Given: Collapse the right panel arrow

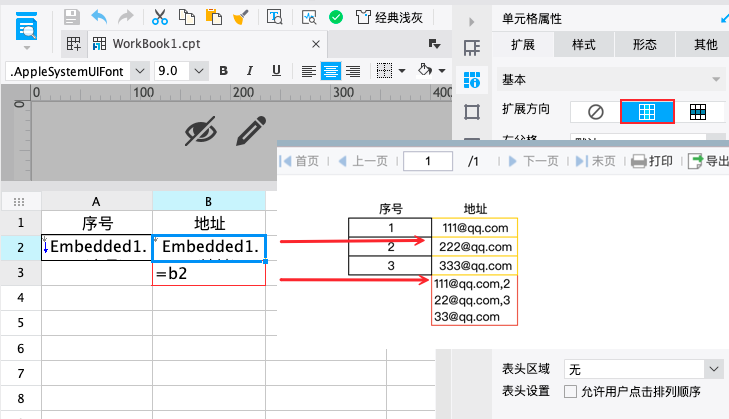Looking at the screenshot, I should [x=471, y=22].
